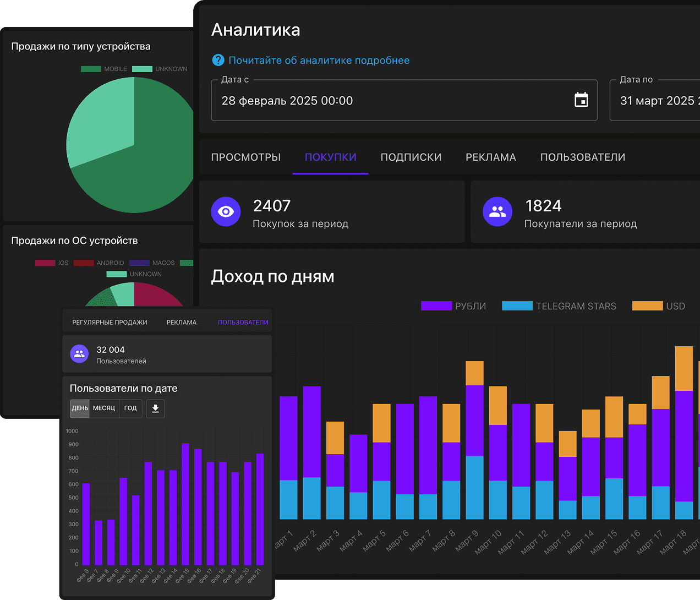The image size is (700, 600).
Task: Download the users by date chart
Action: pos(155,408)
